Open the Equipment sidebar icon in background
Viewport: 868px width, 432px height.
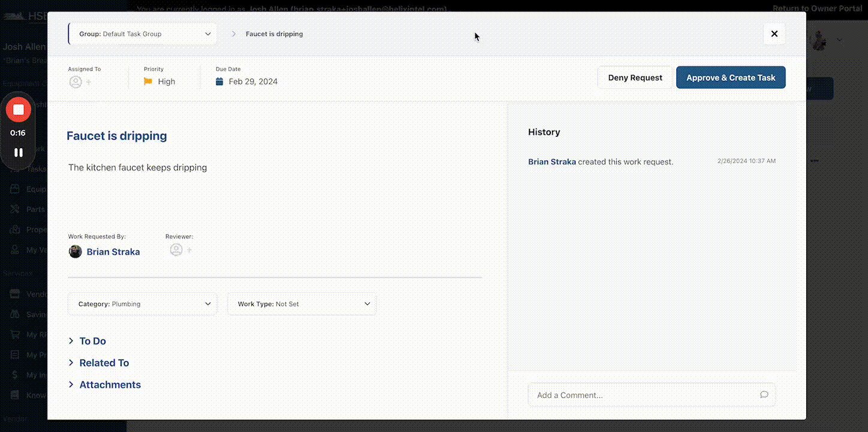15,189
